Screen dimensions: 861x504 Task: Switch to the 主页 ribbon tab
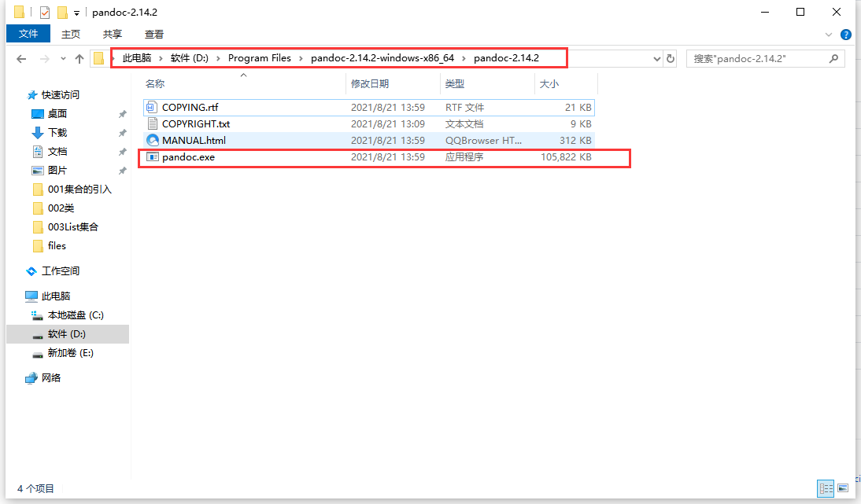pyautogui.click(x=71, y=34)
